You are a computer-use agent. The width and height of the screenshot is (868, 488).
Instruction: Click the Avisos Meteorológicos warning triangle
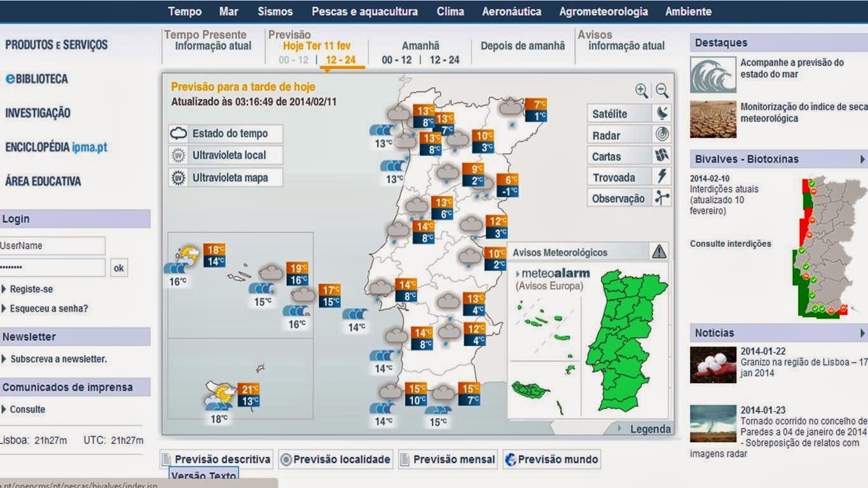point(658,252)
